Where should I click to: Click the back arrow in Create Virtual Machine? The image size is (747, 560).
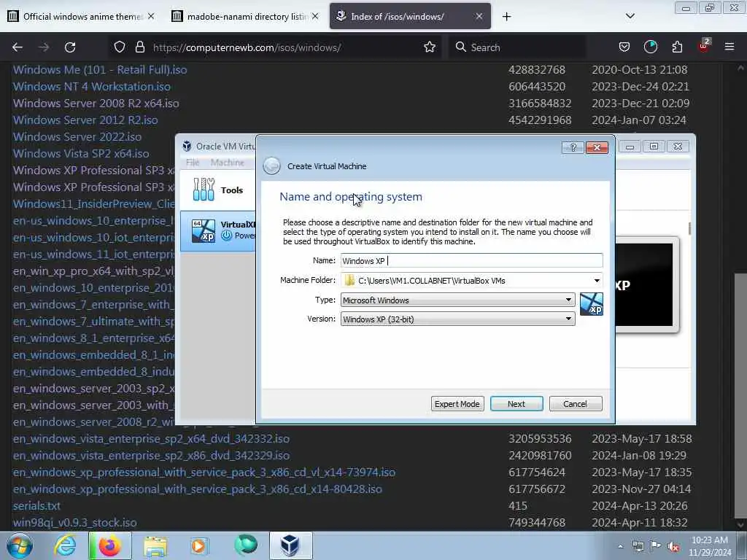pyautogui.click(x=271, y=166)
